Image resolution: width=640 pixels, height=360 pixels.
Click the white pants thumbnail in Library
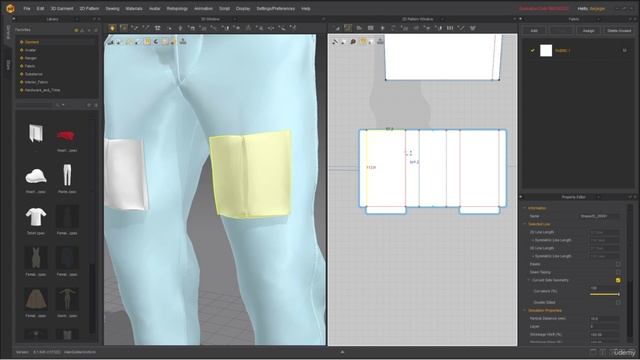point(67,175)
